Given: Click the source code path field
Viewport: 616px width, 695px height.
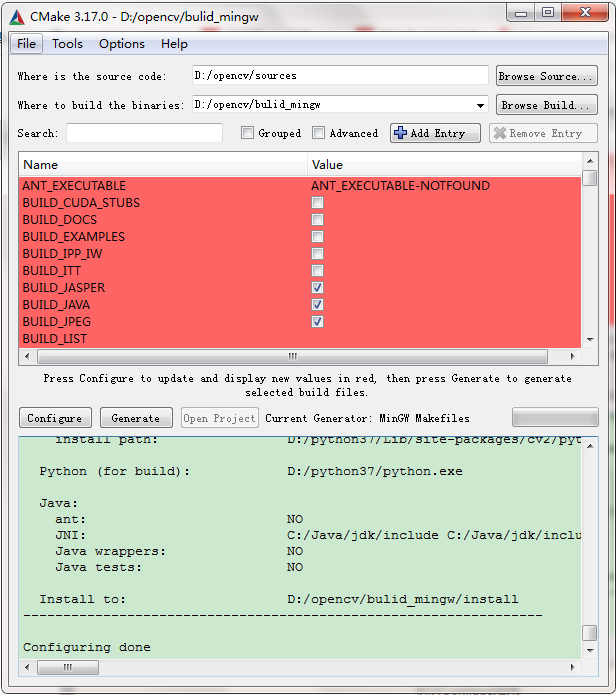Looking at the screenshot, I should click(x=340, y=75).
